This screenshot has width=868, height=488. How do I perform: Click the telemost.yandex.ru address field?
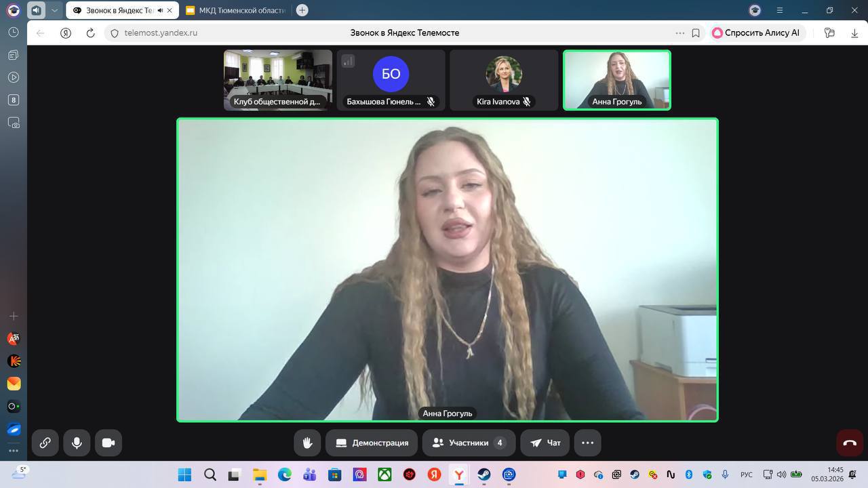click(x=161, y=33)
